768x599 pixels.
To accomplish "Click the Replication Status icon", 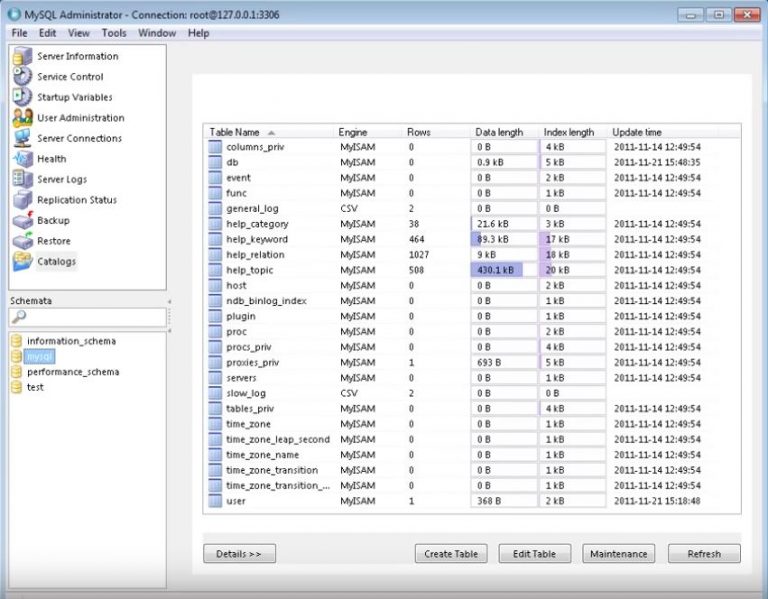I will tap(22, 200).
